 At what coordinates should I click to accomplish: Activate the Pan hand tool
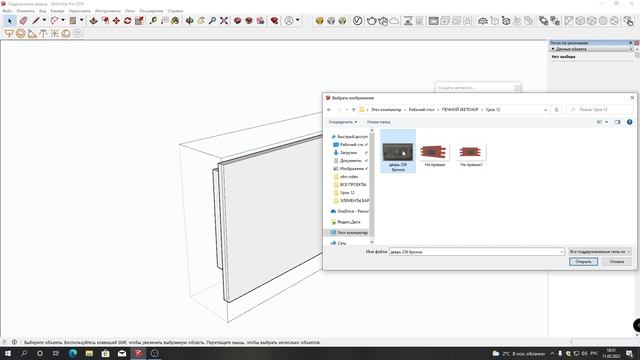pos(201,20)
